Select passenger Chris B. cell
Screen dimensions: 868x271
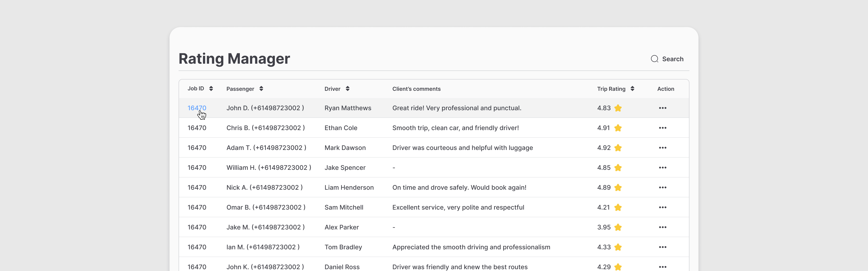[x=265, y=128]
